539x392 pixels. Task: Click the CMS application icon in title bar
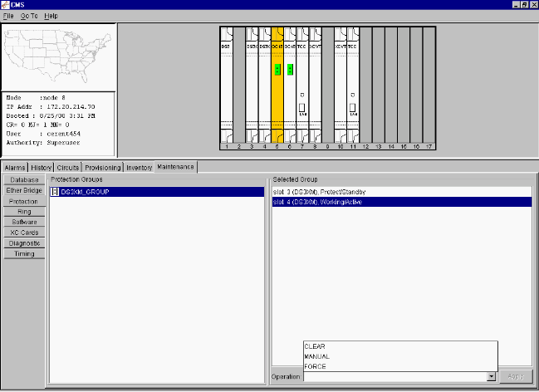point(5,4)
